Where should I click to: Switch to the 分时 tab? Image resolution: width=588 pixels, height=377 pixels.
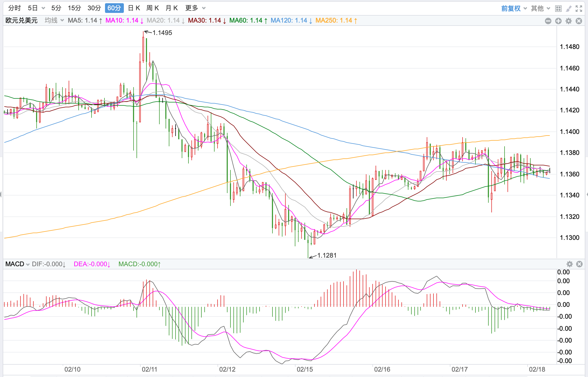click(14, 8)
